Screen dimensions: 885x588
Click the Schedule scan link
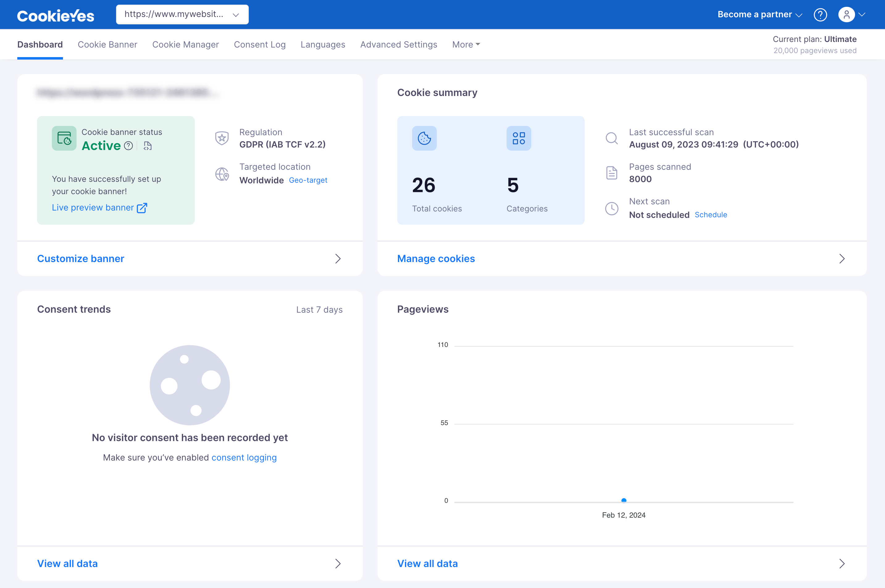click(711, 215)
